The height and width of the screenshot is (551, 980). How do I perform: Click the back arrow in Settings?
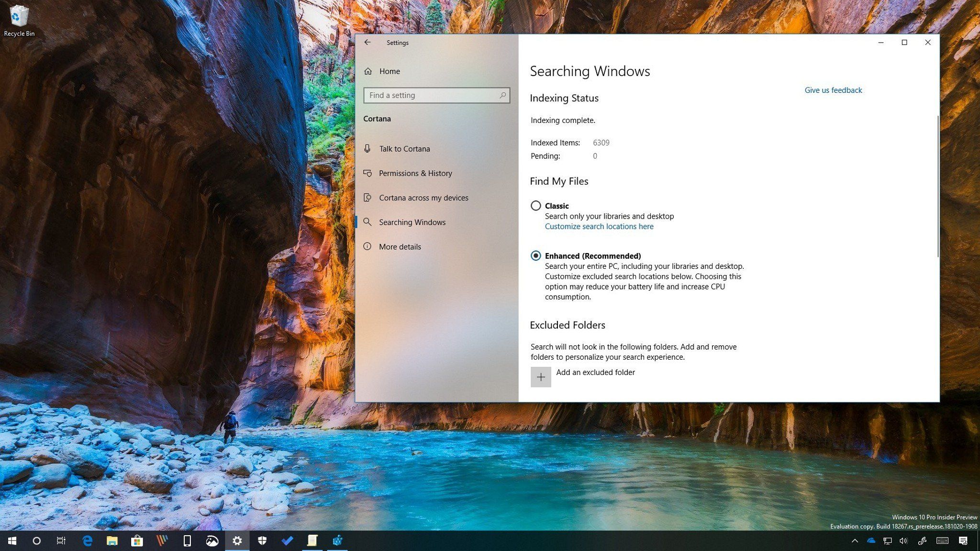367,42
